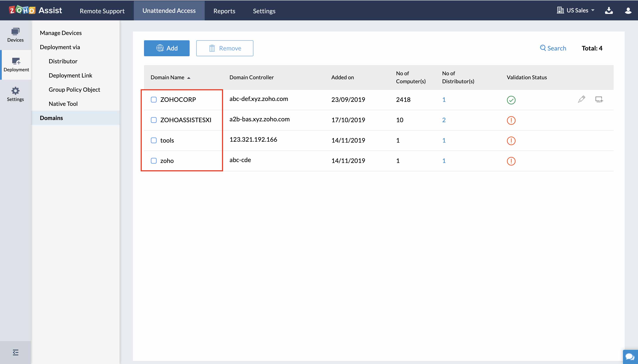Click the ZOHOCORP domain name

click(x=178, y=99)
